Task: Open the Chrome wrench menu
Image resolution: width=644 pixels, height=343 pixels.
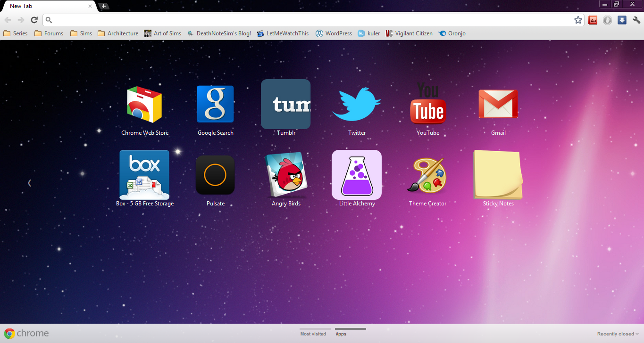Action: click(x=636, y=20)
